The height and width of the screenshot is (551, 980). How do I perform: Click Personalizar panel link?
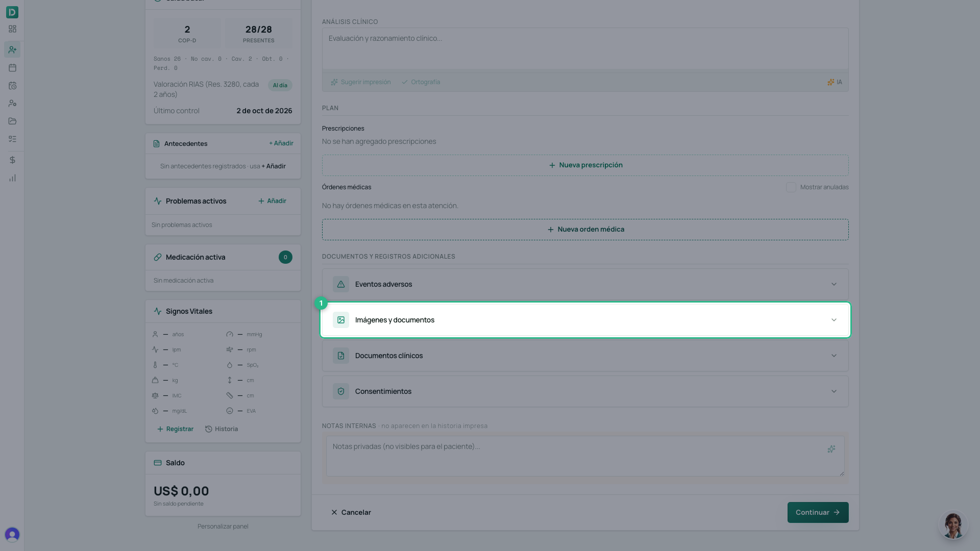(x=223, y=527)
